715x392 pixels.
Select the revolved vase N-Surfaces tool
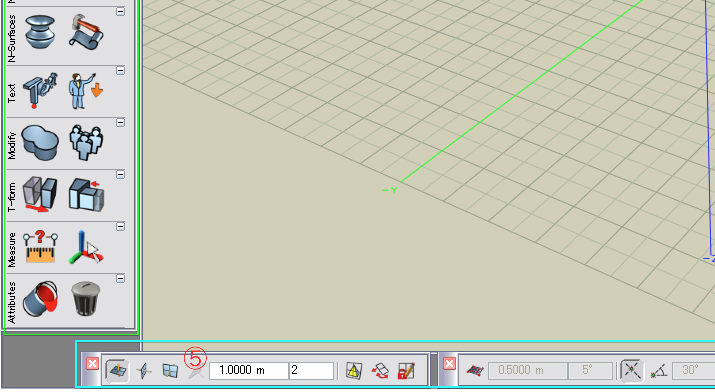coord(40,32)
